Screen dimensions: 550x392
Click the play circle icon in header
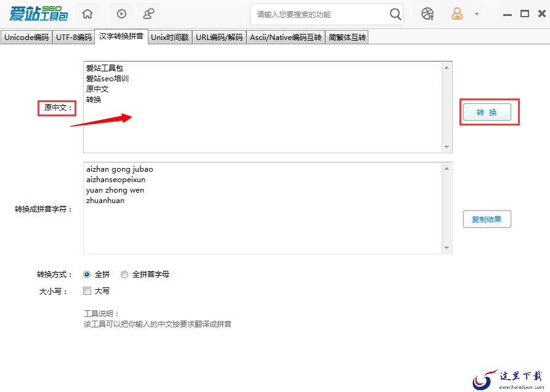(x=121, y=14)
